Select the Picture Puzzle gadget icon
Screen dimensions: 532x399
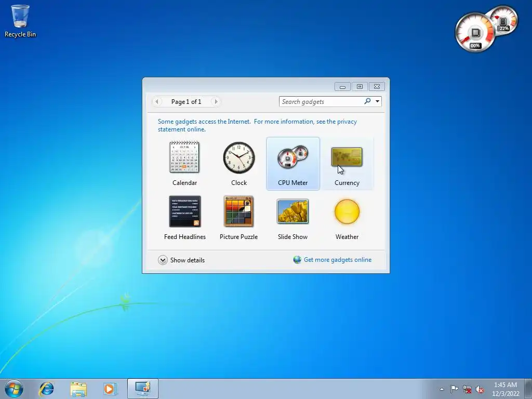(x=238, y=211)
